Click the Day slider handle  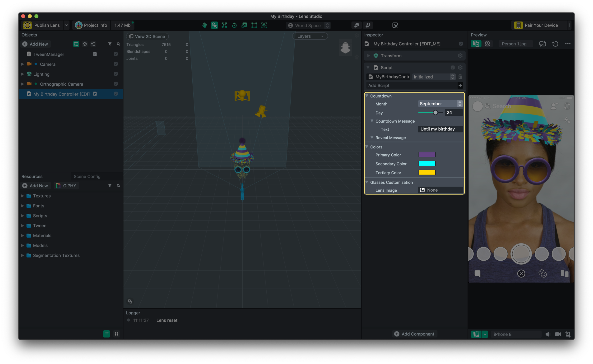pyautogui.click(x=435, y=113)
